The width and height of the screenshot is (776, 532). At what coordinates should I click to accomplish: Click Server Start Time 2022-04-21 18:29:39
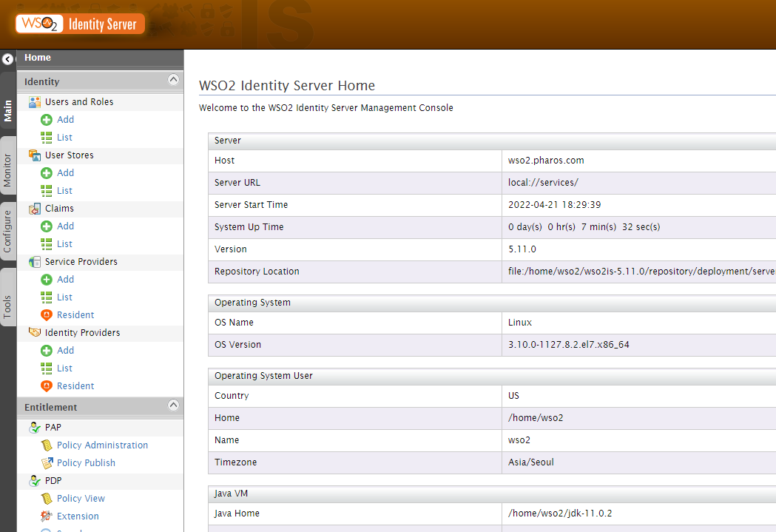[x=554, y=205]
